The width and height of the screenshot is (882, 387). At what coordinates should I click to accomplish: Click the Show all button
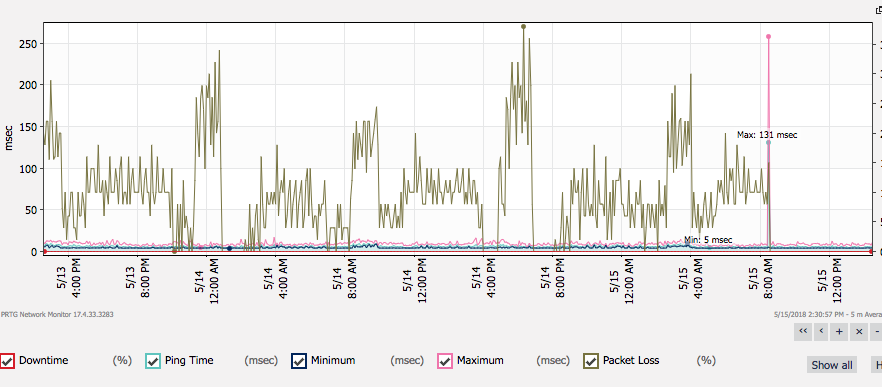[831, 364]
